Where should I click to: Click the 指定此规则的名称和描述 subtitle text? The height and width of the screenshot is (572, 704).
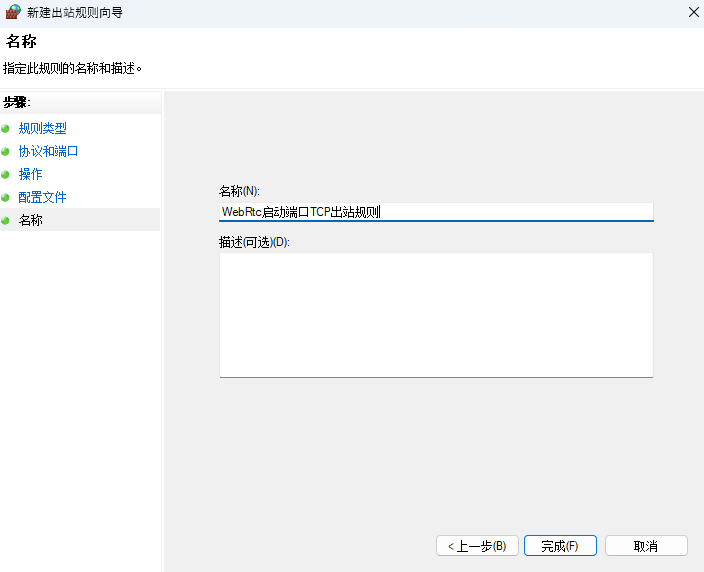click(x=72, y=69)
